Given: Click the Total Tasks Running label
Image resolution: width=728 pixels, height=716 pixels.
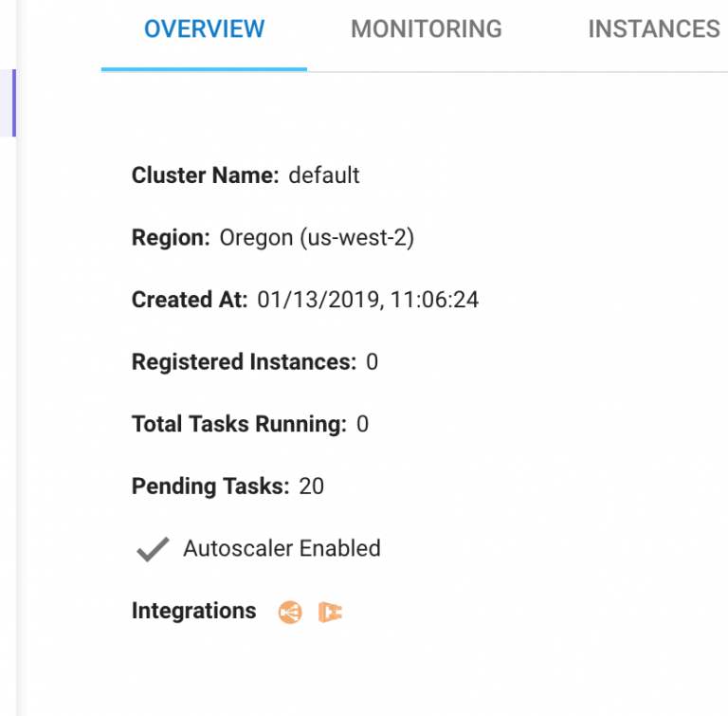Looking at the screenshot, I should tap(239, 424).
